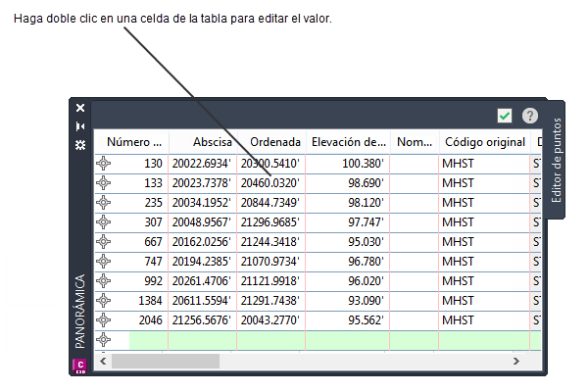The width and height of the screenshot is (588, 392).
Task: Click Ordenada cell 21121.9918'
Action: click(x=271, y=281)
